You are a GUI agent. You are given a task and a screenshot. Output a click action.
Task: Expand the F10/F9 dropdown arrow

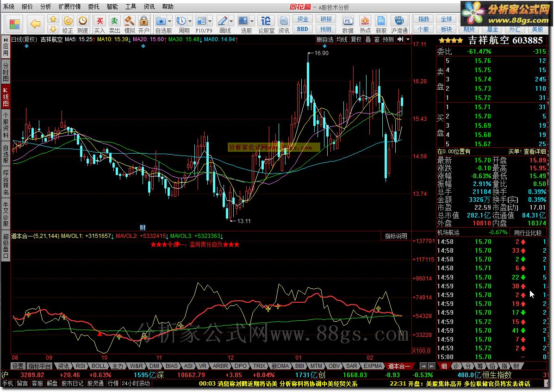coord(210,21)
